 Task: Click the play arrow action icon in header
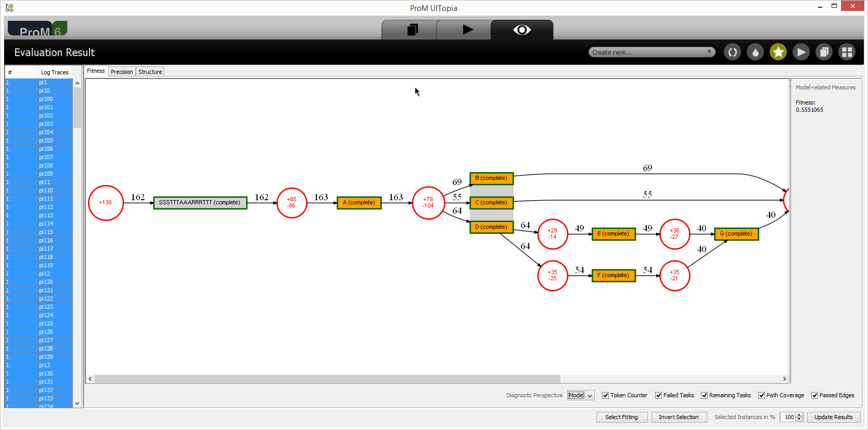pyautogui.click(x=801, y=52)
